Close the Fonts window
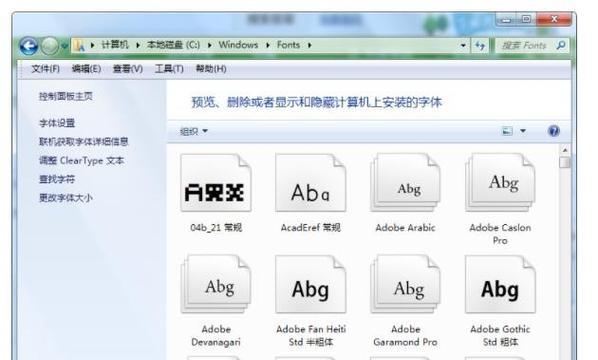This screenshot has height=360, width=598. (554, 19)
